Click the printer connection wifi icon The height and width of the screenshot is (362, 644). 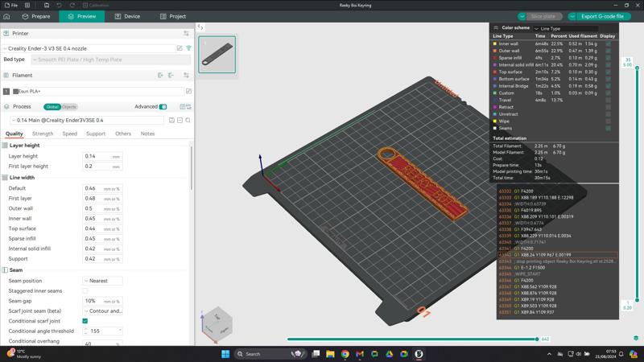188,48
